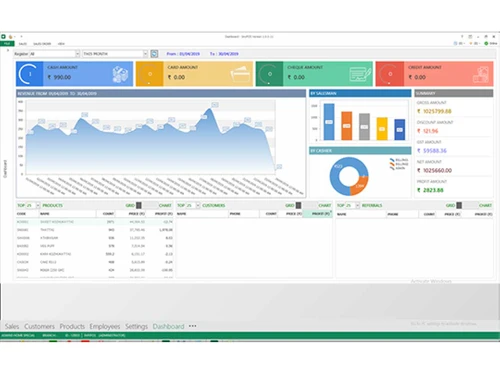Image resolution: width=500 pixels, height=375 pixels.
Task: Click the date range refresh icon
Action: (154, 54)
